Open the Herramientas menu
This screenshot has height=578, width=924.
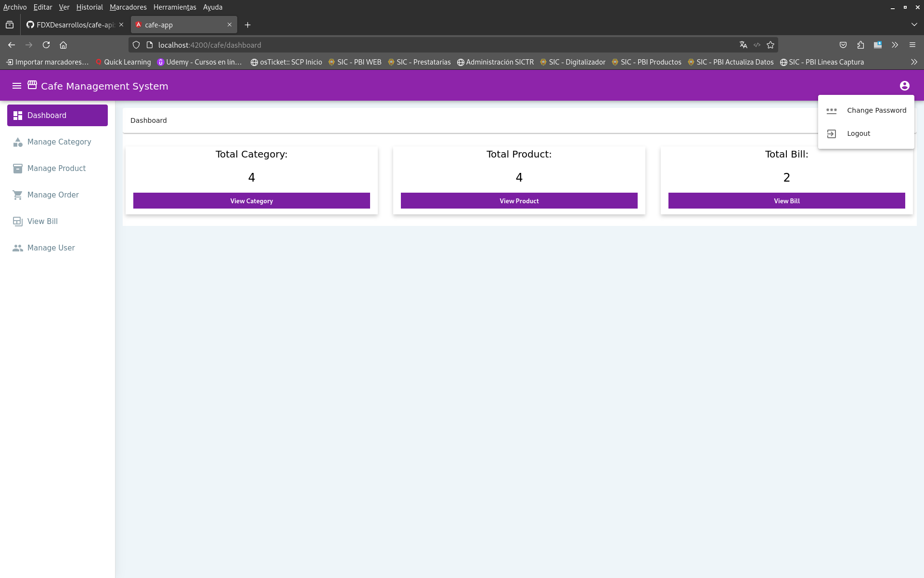(x=175, y=7)
